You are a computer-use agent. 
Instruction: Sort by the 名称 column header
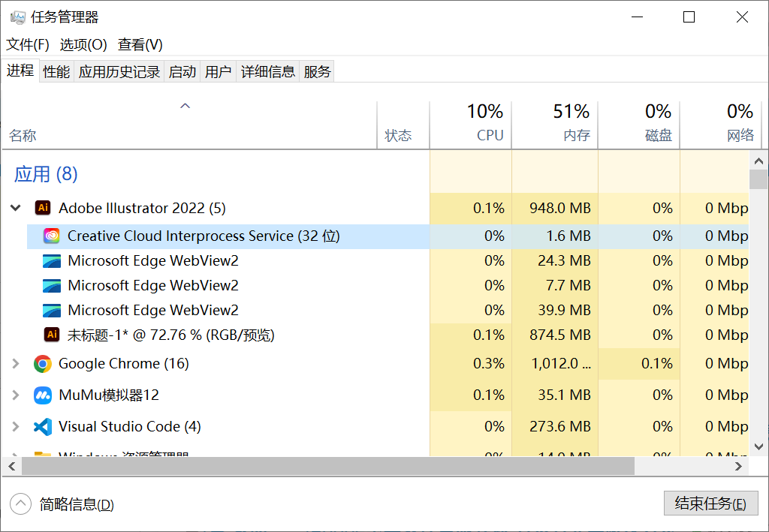189,125
